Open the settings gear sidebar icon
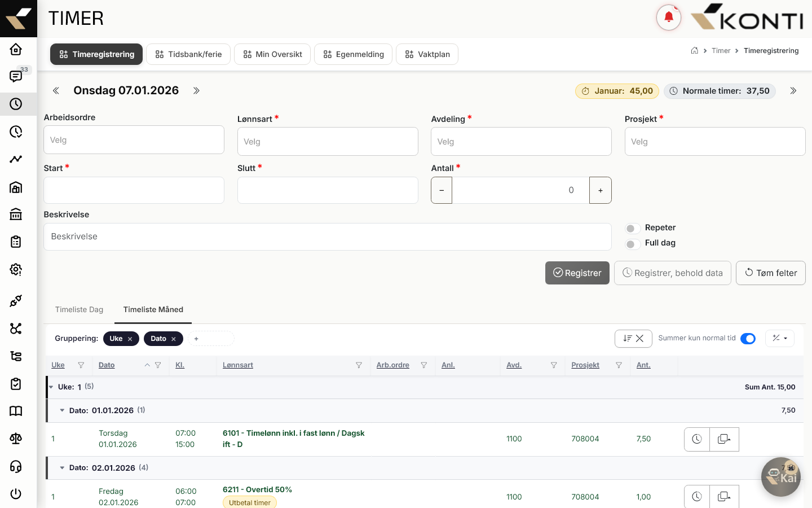The image size is (812, 508). 16,269
